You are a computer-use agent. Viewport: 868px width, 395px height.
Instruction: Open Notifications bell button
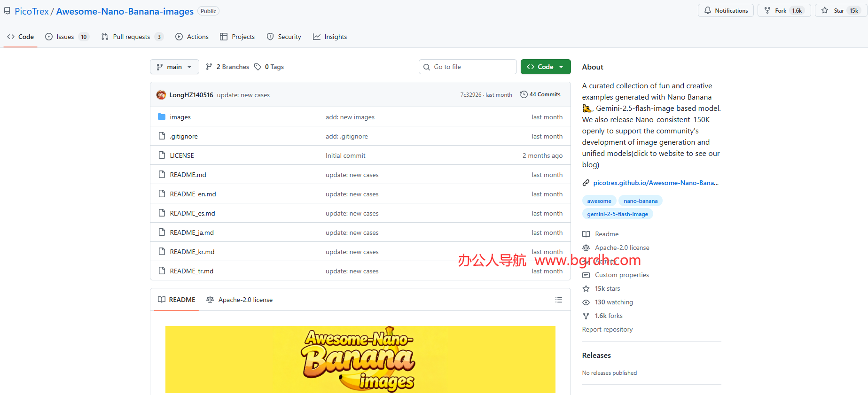pyautogui.click(x=726, y=10)
